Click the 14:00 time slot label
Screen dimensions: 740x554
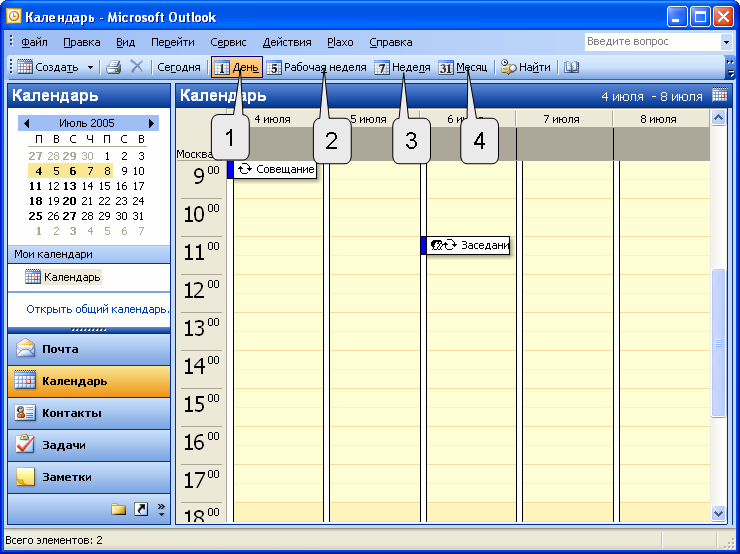202,366
